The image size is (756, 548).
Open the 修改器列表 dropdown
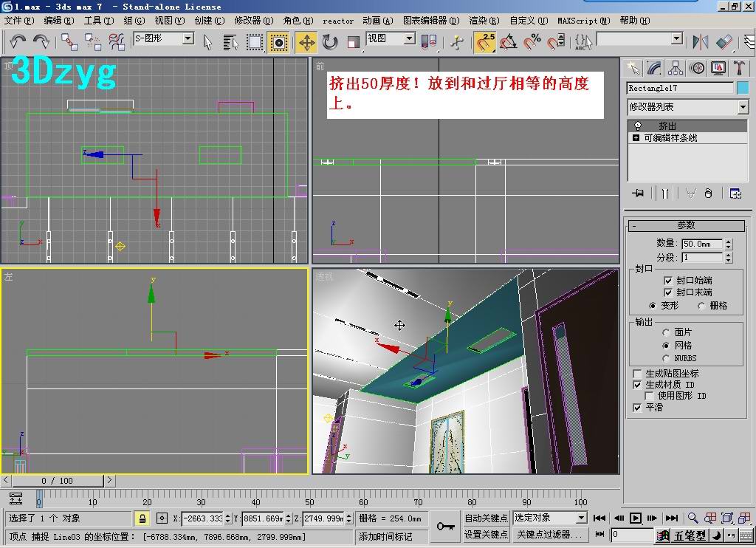tap(743, 107)
